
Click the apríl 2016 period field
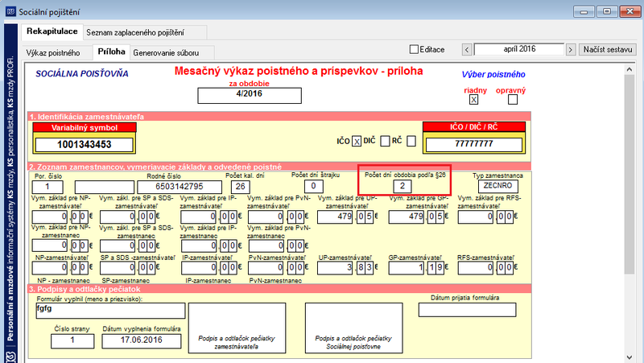pos(519,49)
